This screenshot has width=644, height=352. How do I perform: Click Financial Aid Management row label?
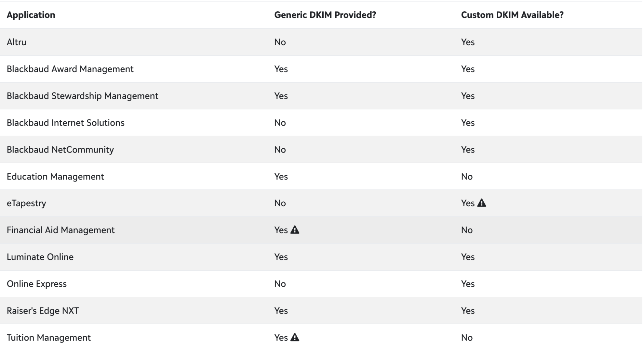[60, 230]
